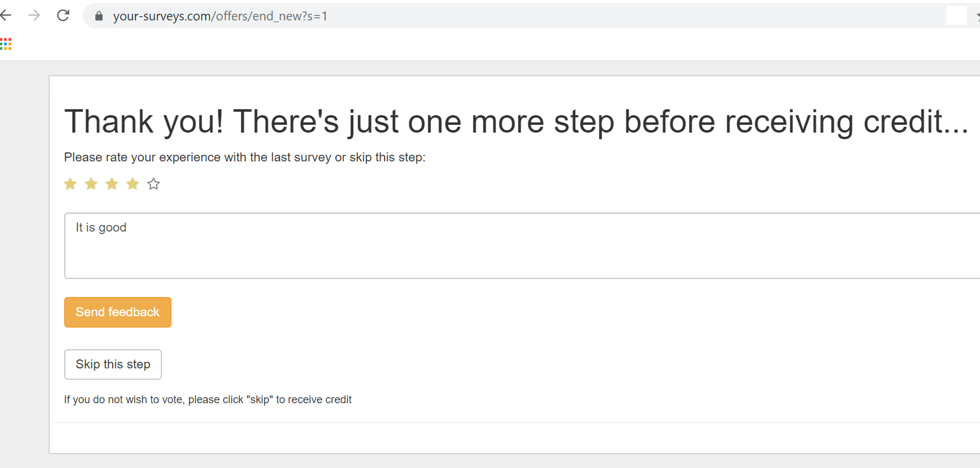980x468 pixels.
Task: Focus the your-surveys.com address bar URL
Action: pos(220,16)
